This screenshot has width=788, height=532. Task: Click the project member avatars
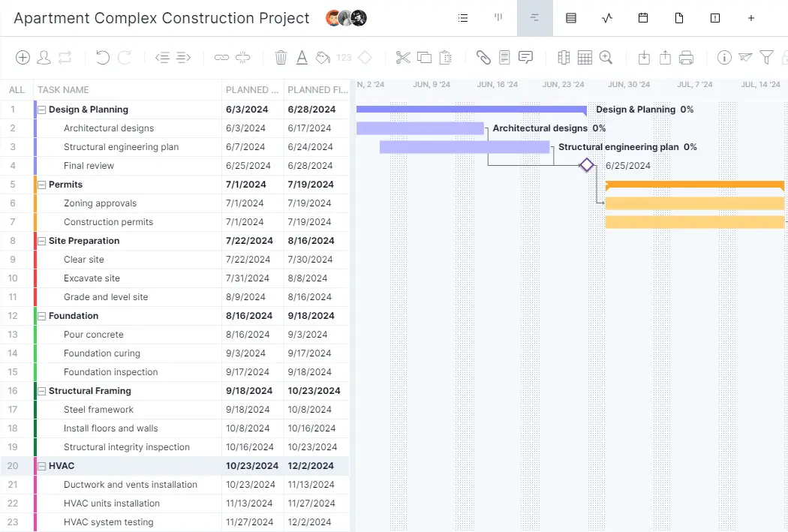pos(346,18)
